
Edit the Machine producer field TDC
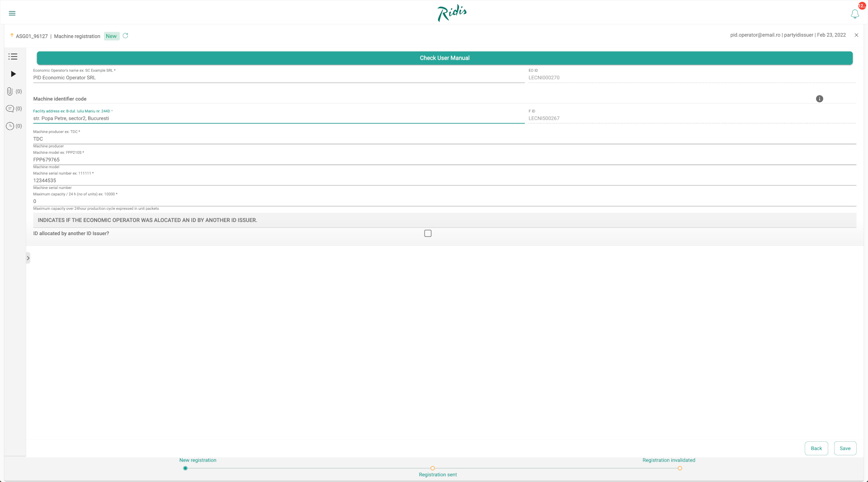pyautogui.click(x=444, y=139)
